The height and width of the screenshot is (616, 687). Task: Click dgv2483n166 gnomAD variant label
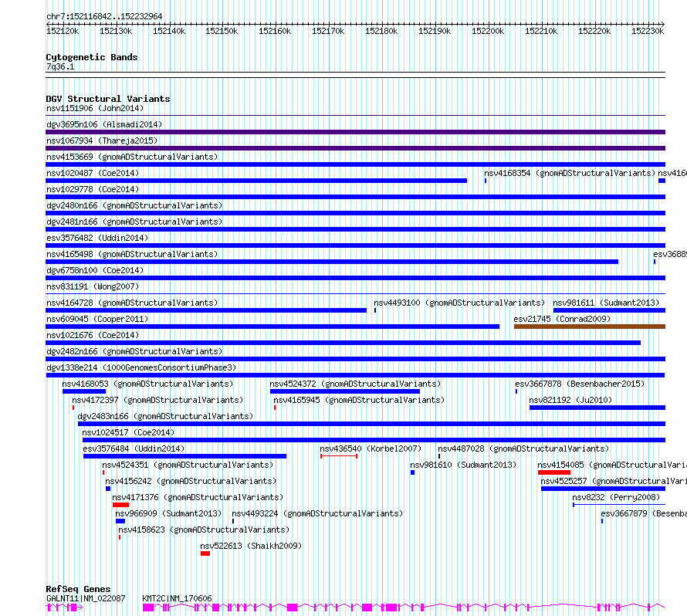(x=165, y=416)
